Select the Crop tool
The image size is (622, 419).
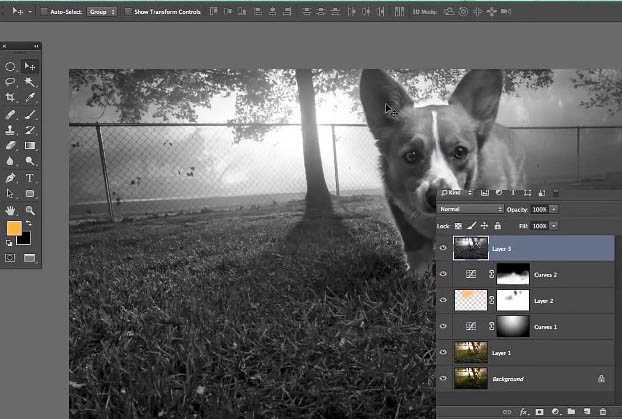(x=11, y=98)
